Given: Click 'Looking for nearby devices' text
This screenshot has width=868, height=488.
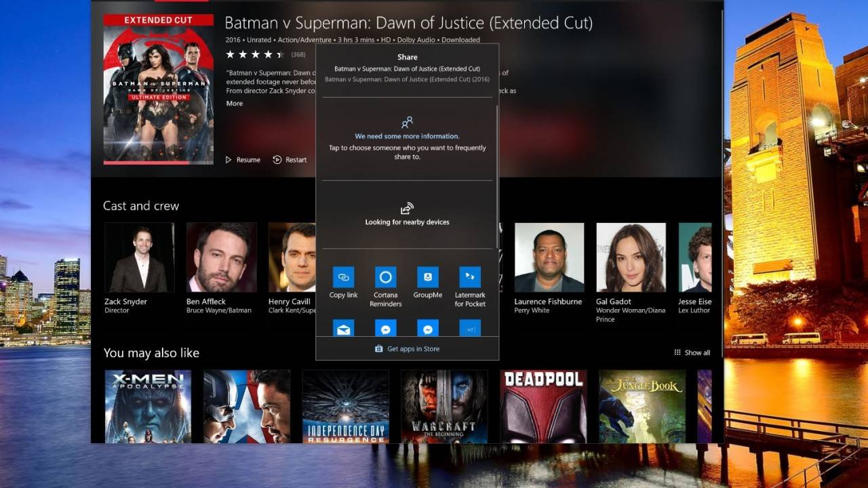Looking at the screenshot, I should point(407,222).
